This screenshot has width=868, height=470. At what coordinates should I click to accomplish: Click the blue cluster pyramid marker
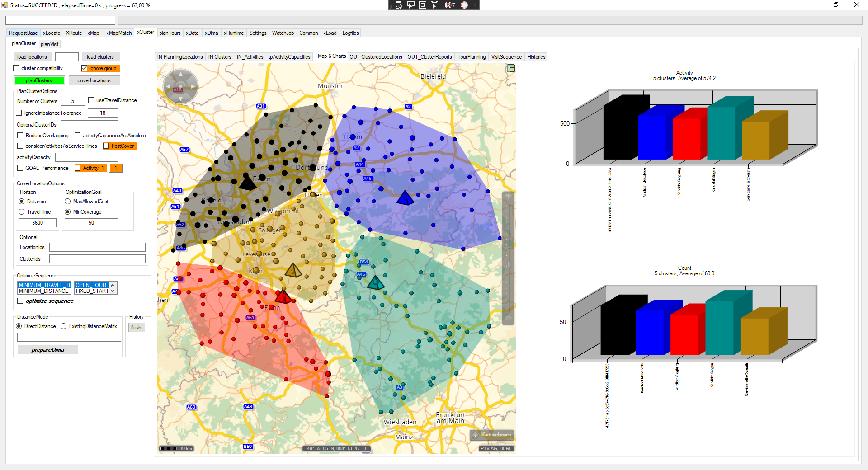click(x=405, y=198)
